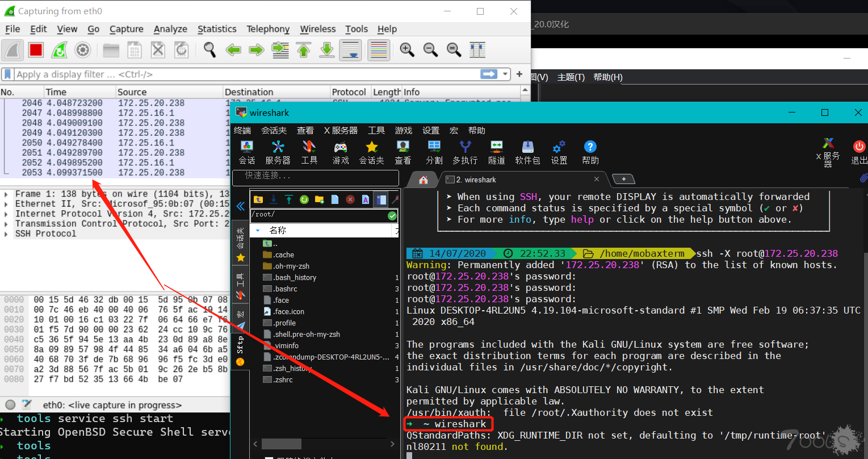
Task: Click the capture file properties status icon
Action: 26,404
